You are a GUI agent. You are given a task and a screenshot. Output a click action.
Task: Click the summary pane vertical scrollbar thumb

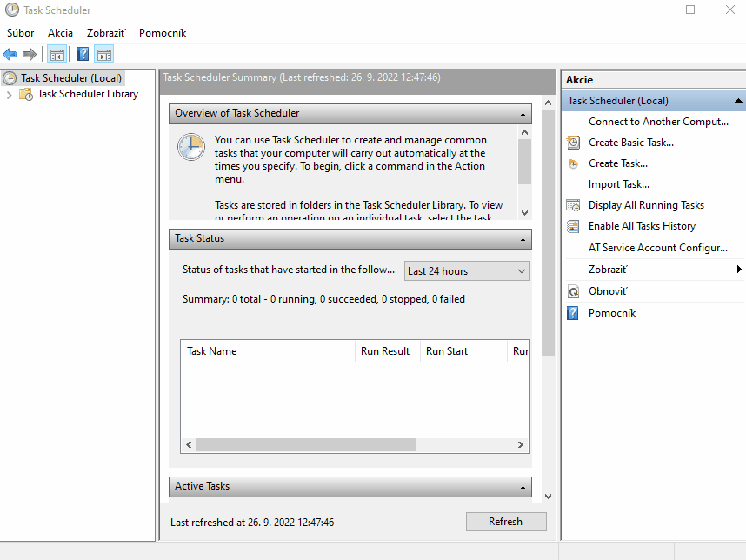click(x=548, y=233)
